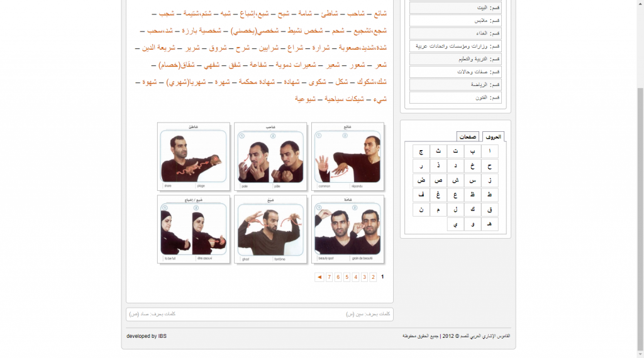Jump to page 7 of results
Viewport: 644px width, 358px height.
pos(329,277)
